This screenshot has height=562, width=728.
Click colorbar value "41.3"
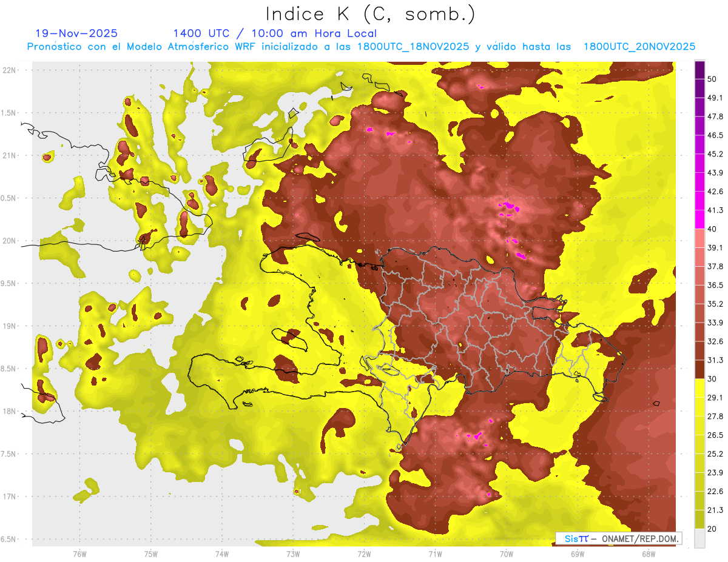click(x=715, y=210)
